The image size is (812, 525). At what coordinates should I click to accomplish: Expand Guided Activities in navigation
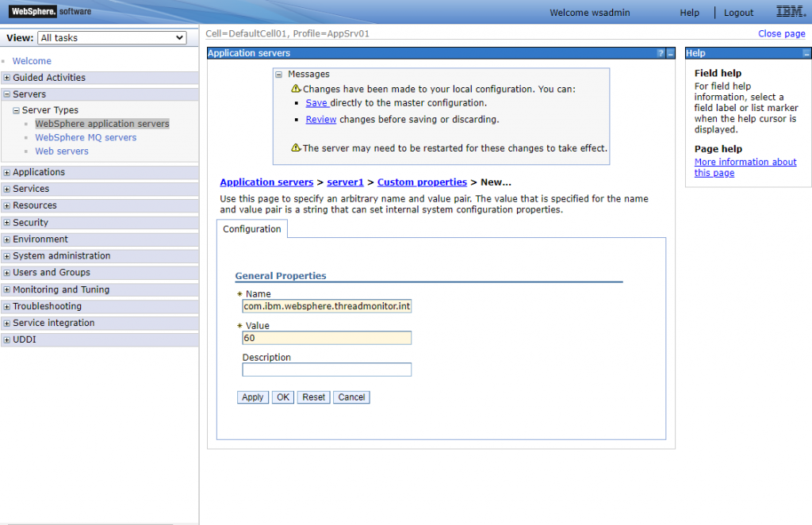tap(6, 78)
